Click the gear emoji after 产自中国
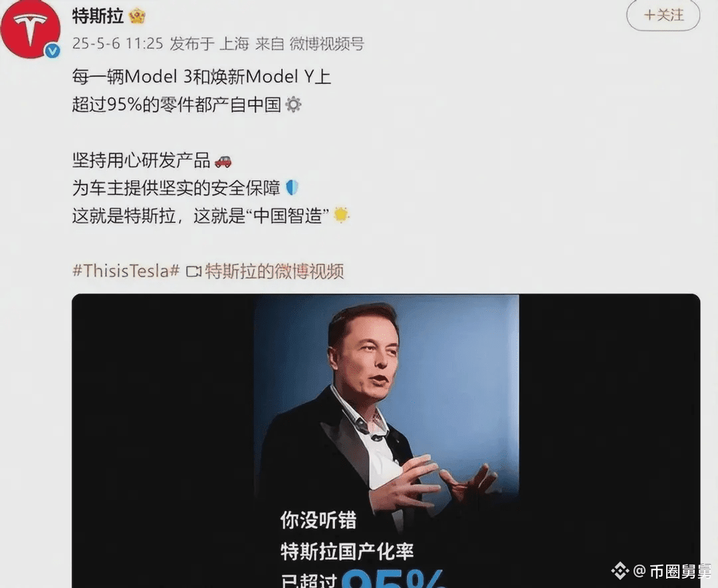 (293, 105)
